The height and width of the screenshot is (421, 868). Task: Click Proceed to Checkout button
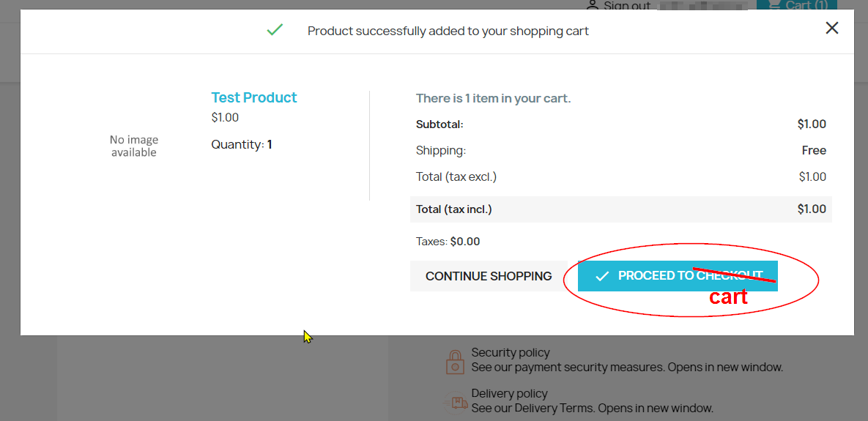[x=678, y=276]
